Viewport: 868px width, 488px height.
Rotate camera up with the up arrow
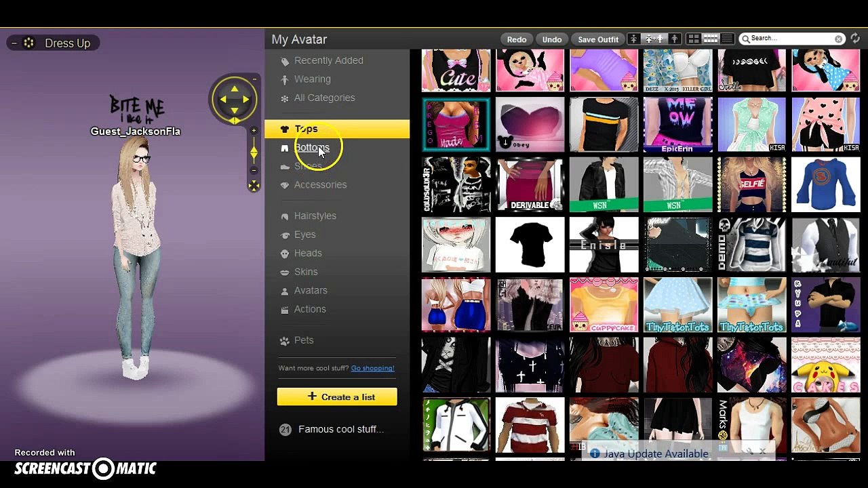(234, 89)
